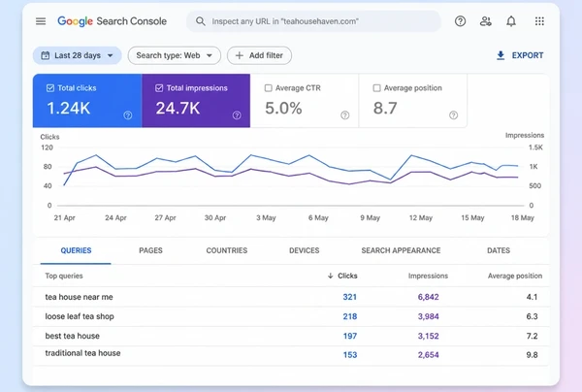Open the hamburger navigation menu
Viewport: 582px width, 392px height.
[41, 21]
